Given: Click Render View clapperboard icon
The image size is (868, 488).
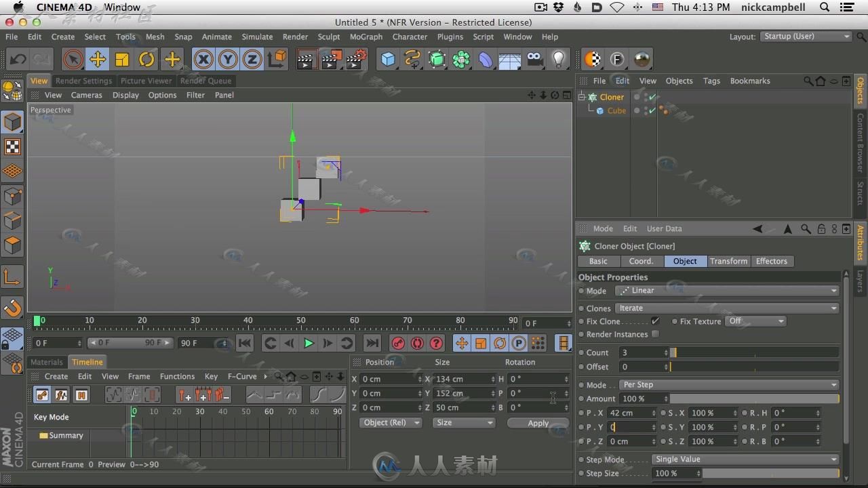Looking at the screenshot, I should tap(306, 60).
